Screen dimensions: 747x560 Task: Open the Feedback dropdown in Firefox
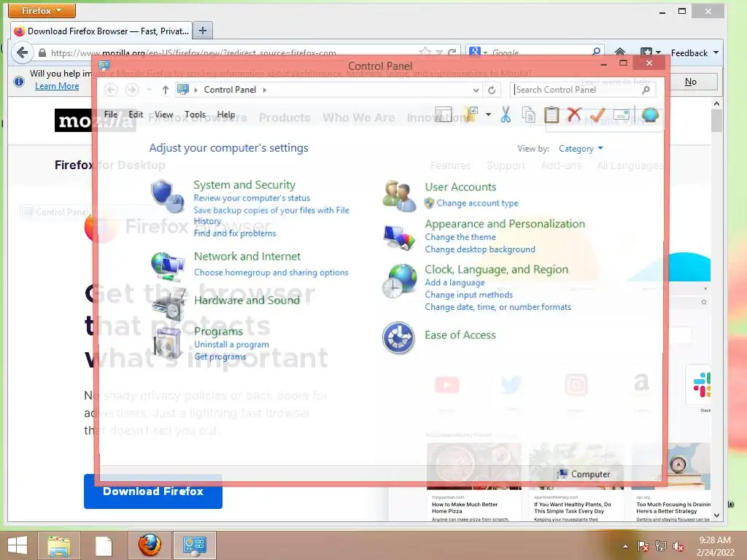point(694,52)
